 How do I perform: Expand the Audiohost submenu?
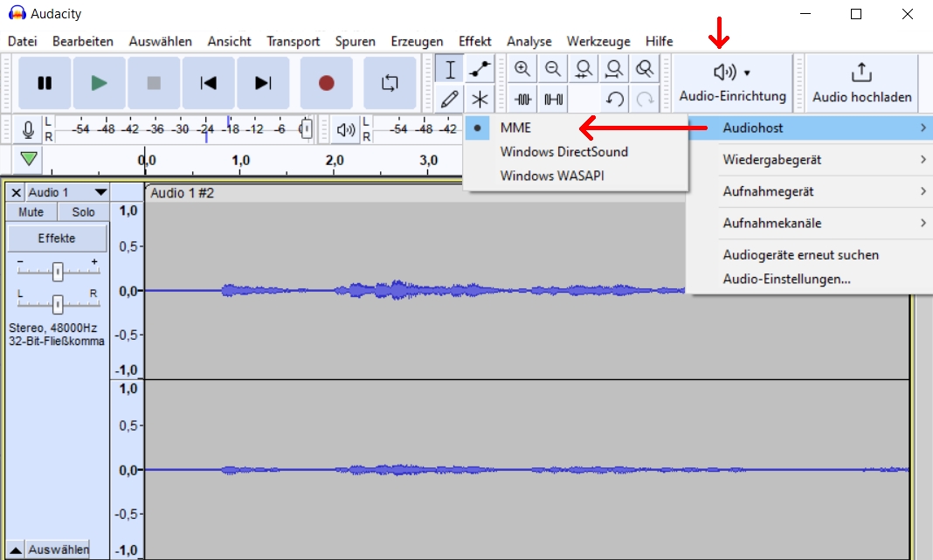click(810, 128)
